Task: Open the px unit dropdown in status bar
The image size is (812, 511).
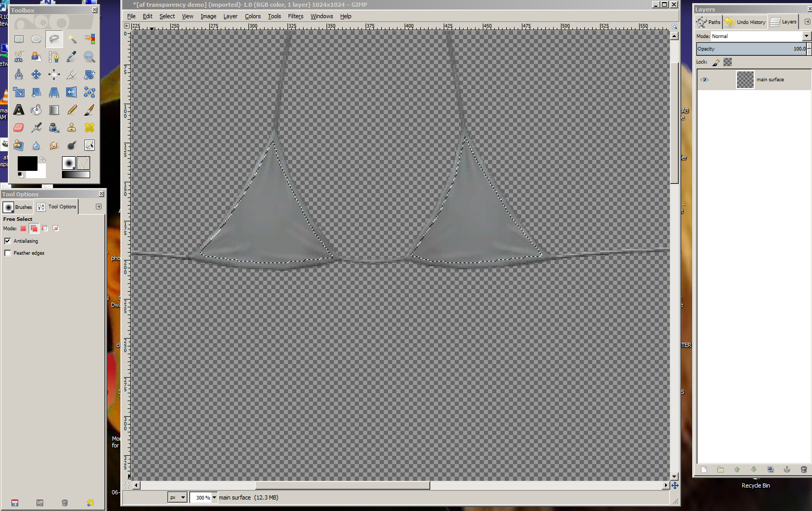Action: click(x=177, y=497)
